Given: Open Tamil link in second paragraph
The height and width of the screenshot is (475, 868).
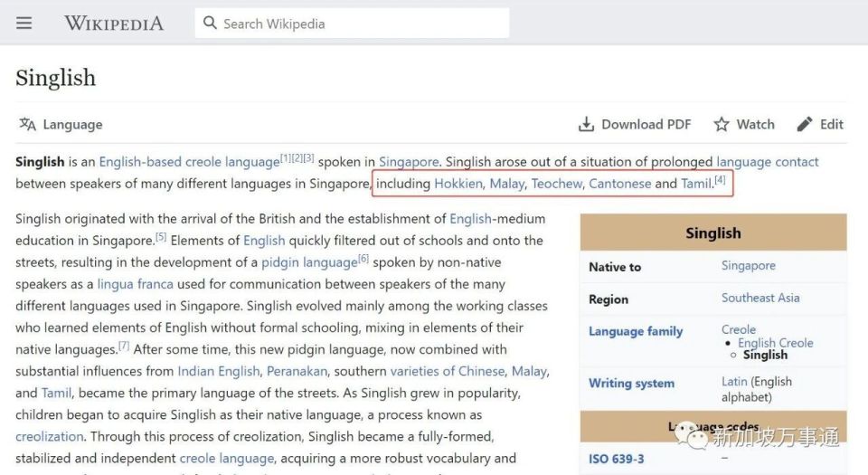Looking at the screenshot, I should click(56, 393).
